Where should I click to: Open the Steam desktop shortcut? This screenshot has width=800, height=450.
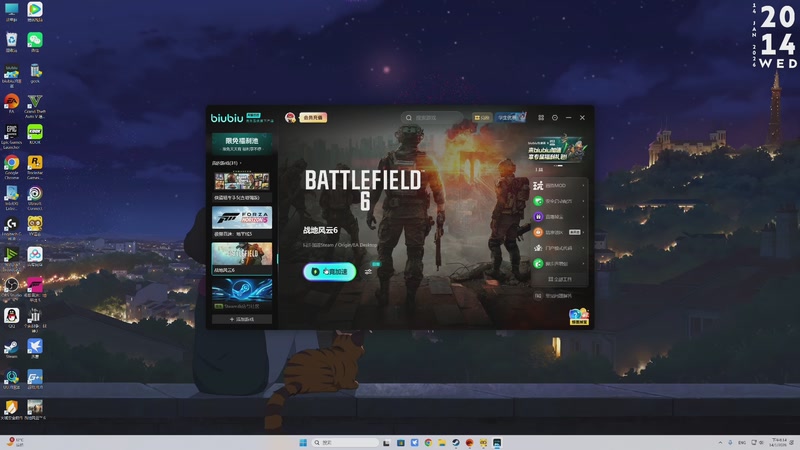(x=12, y=348)
